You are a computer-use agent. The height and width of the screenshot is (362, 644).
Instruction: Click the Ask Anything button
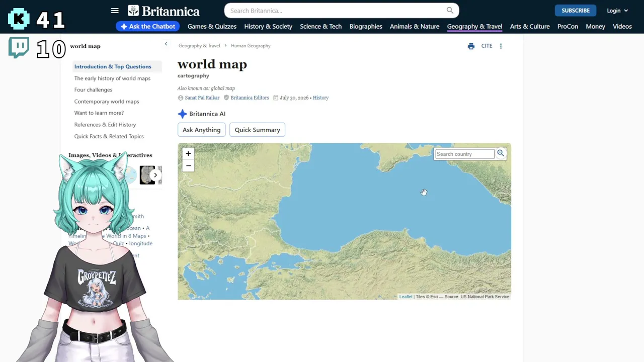pyautogui.click(x=201, y=130)
